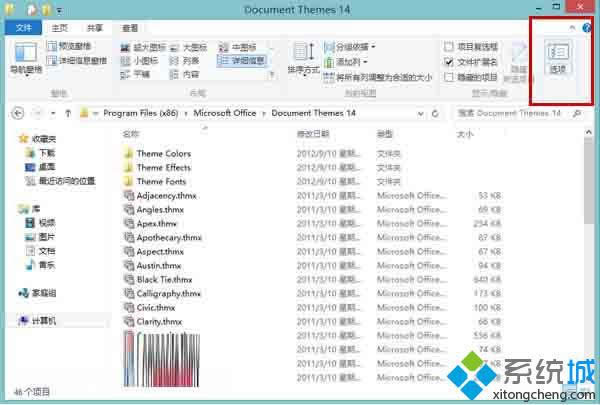
Task: Switch layout to 超大图标 extra large icons
Action: coord(143,47)
